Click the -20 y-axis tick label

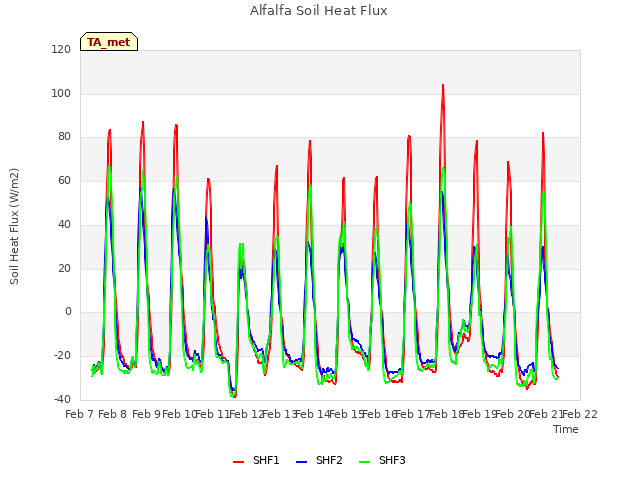(x=62, y=356)
